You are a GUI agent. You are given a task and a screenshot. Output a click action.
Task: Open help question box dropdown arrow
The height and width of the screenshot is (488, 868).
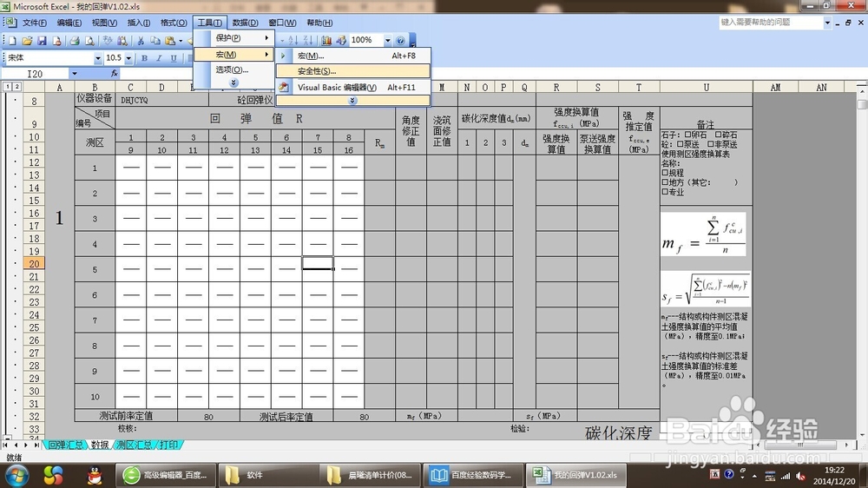point(827,23)
